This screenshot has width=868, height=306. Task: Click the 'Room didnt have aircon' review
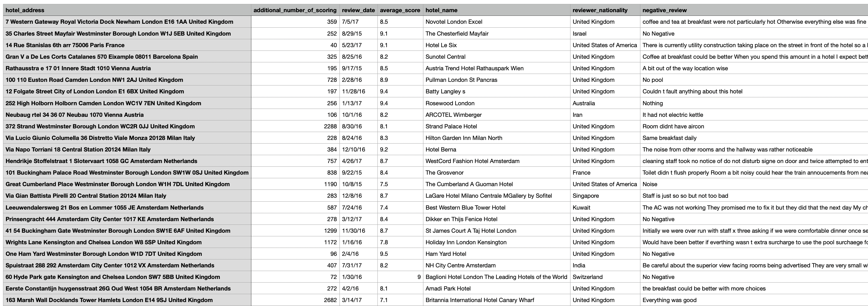click(754, 126)
